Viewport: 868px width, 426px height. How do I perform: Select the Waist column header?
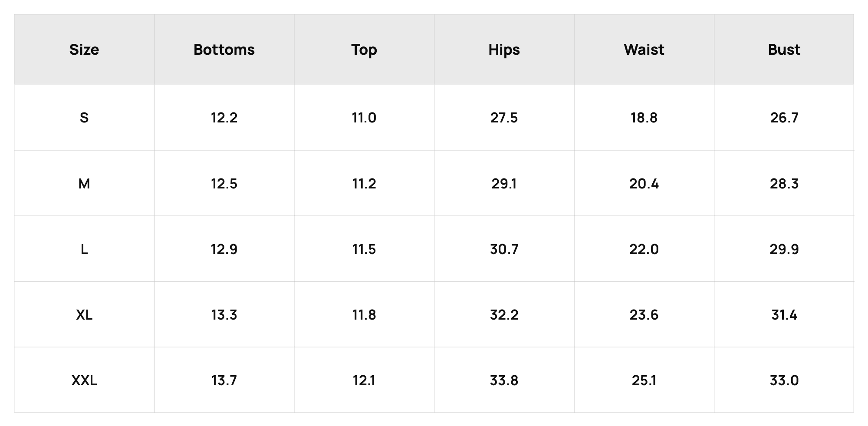644,50
